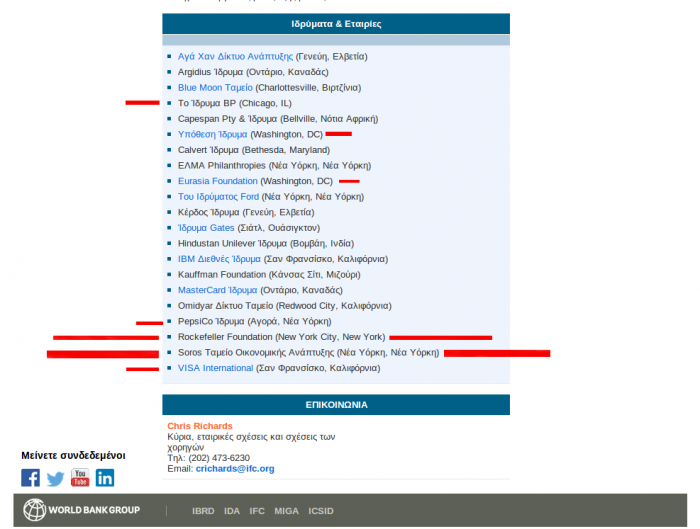Select the Το Ίδρυμα BP entry
Image resolution: width=700 pixels, height=529 pixels.
[x=235, y=103]
